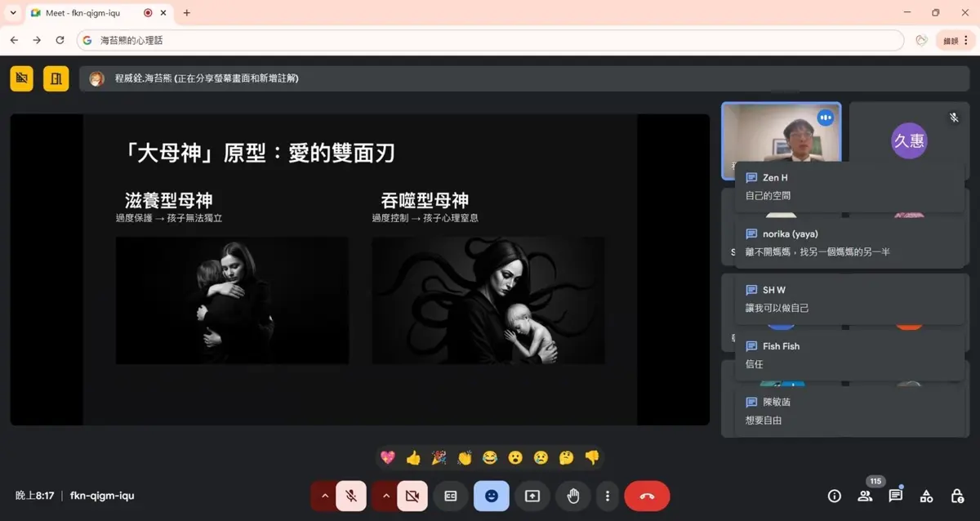Click the 久惠 participant tile

pyautogui.click(x=909, y=140)
